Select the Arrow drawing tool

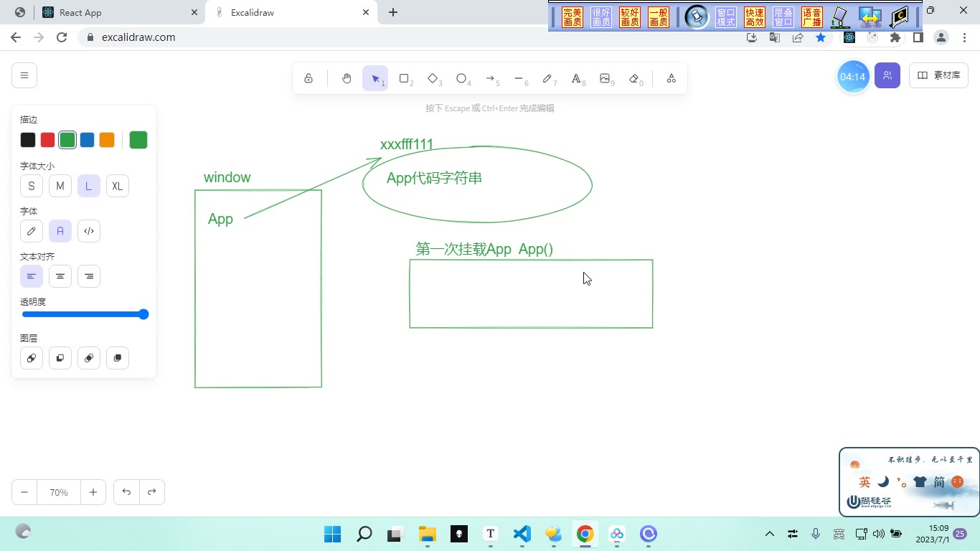click(x=490, y=78)
